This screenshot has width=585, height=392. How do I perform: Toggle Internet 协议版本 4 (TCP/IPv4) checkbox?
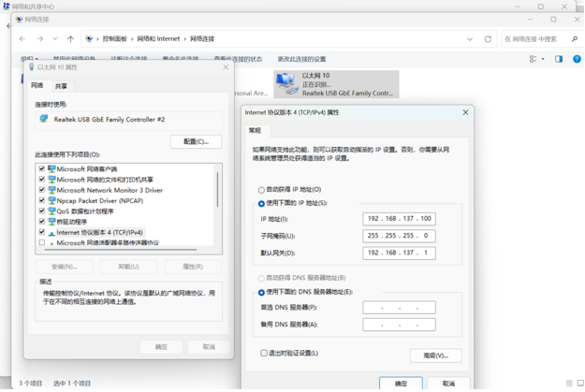click(42, 232)
